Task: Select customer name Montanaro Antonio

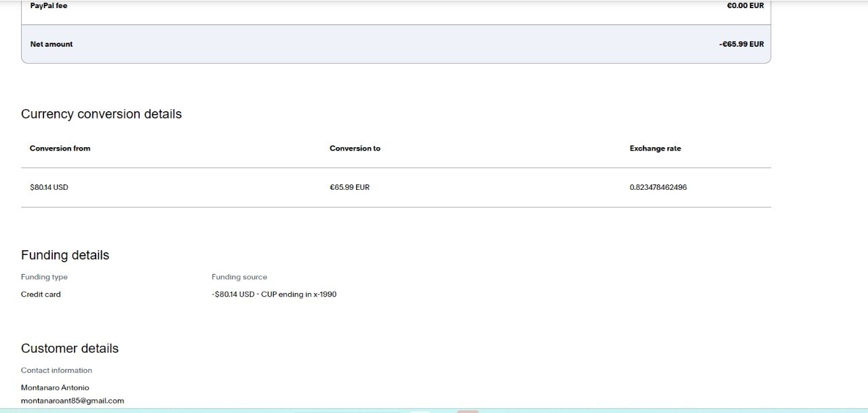Action: click(55, 388)
